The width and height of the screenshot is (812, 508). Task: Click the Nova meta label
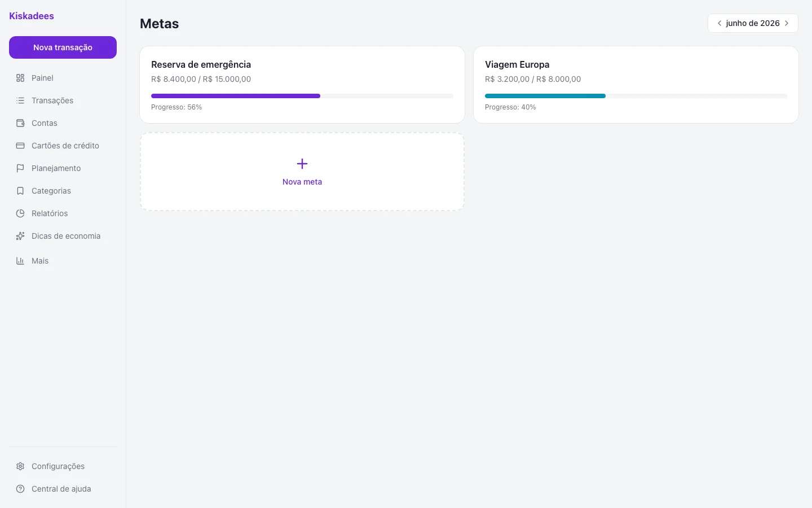click(302, 182)
